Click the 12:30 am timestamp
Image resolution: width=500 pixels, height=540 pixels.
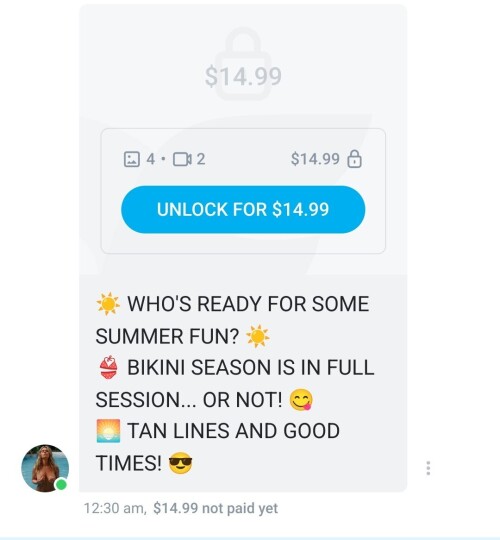coord(115,508)
